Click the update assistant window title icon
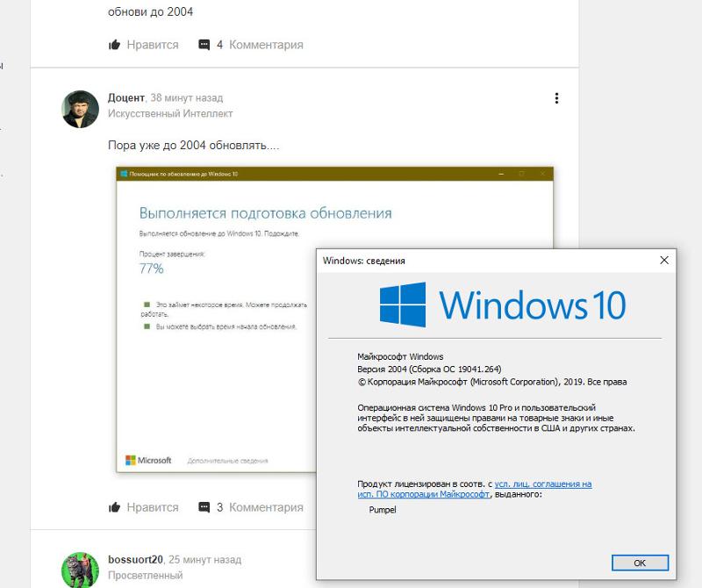The width and height of the screenshot is (702, 588). click(x=124, y=174)
